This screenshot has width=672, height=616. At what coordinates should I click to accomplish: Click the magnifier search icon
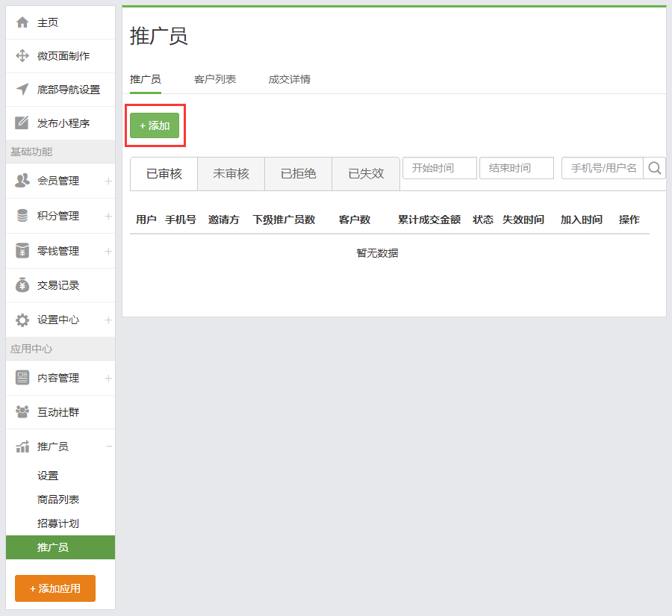click(x=655, y=169)
